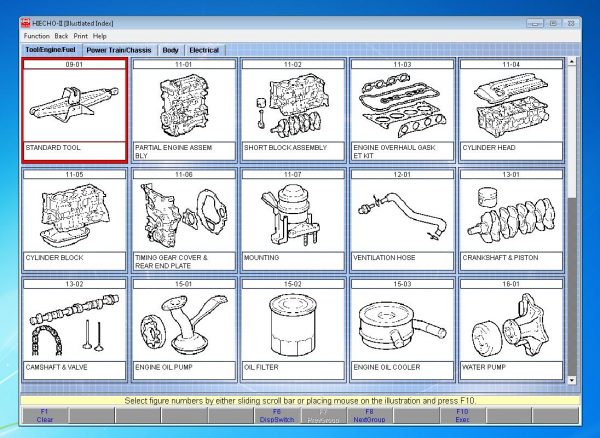Viewport: 600px width, 438px height.
Task: Click figure number 11-06 label
Action: coord(184,174)
